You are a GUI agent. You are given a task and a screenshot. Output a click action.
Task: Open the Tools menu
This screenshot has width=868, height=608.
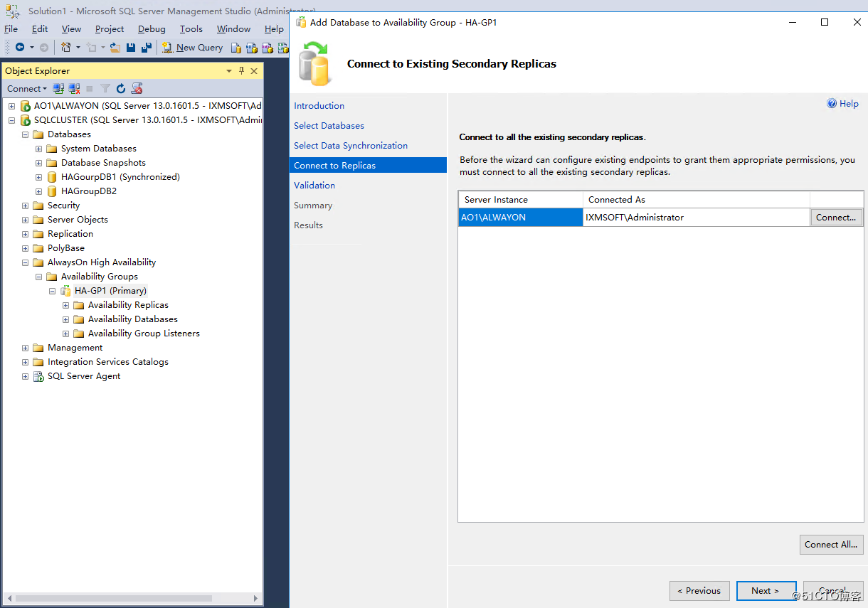(x=190, y=28)
